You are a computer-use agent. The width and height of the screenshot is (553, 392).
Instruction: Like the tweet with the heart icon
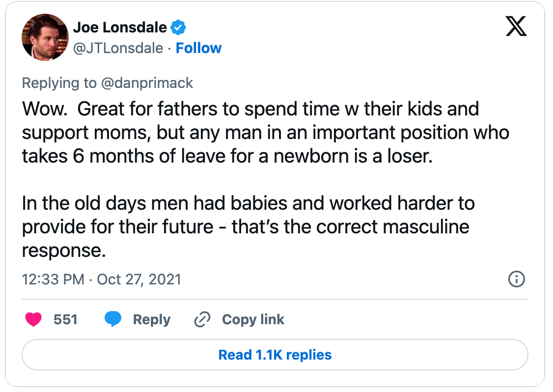tap(33, 320)
